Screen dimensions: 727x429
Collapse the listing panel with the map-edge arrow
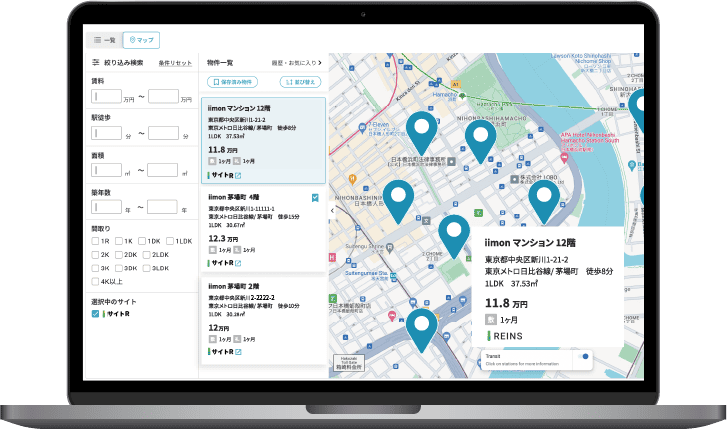click(x=332, y=210)
